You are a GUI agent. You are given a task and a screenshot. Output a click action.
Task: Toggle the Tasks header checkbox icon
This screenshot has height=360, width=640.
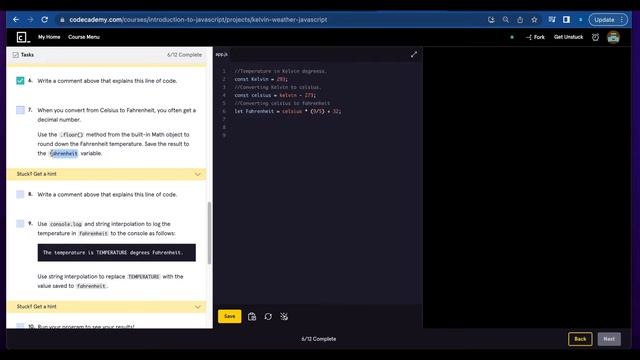16,55
